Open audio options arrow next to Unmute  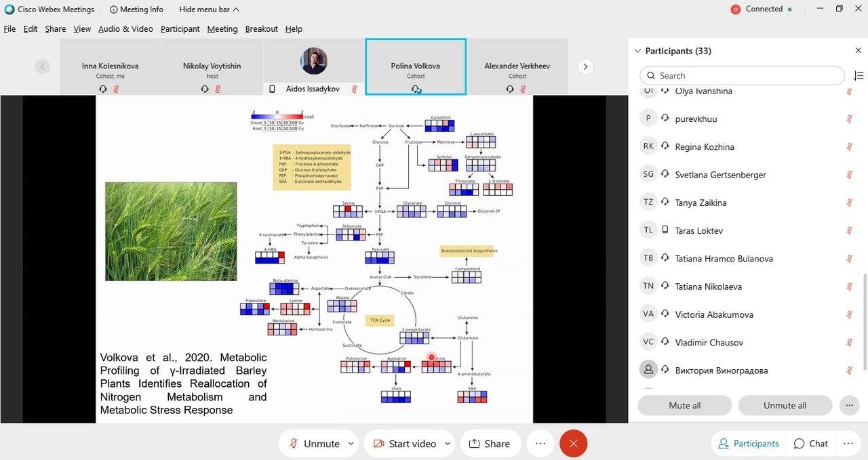351,444
